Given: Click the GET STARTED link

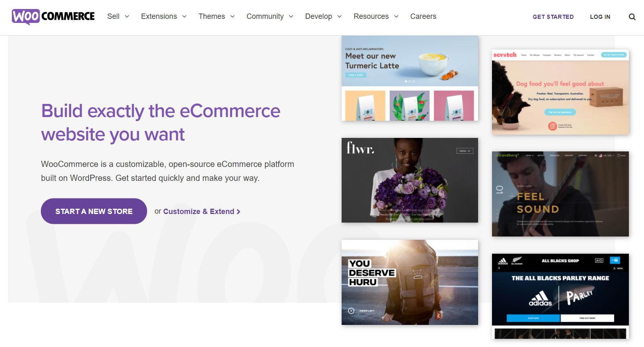Looking at the screenshot, I should tap(553, 17).
